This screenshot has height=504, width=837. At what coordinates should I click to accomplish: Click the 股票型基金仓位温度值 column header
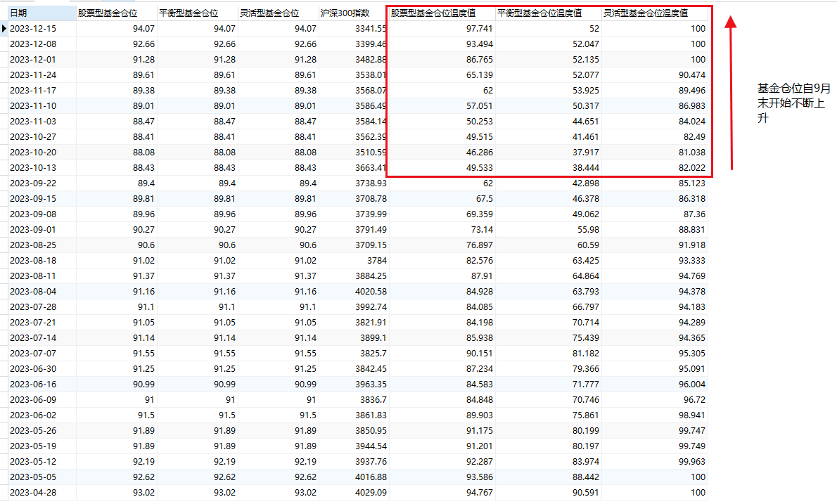(442, 13)
